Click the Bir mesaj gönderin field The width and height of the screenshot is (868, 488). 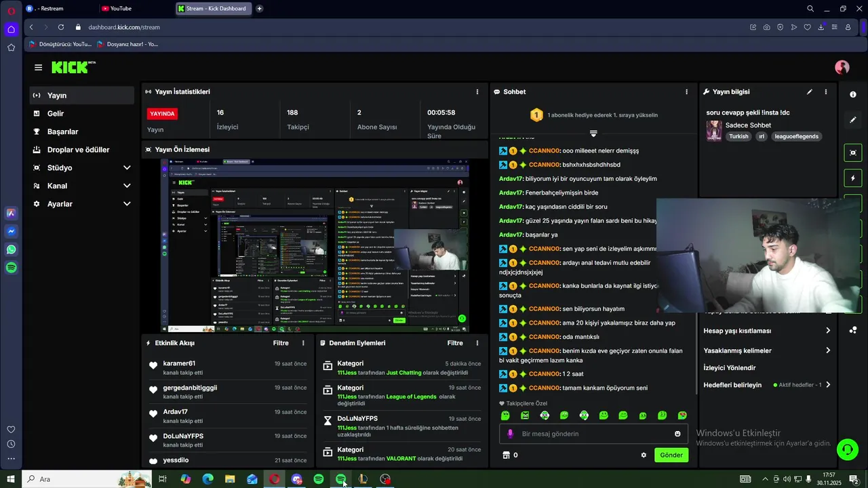(x=593, y=434)
